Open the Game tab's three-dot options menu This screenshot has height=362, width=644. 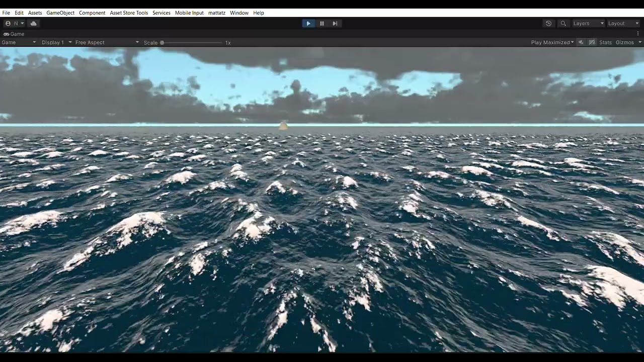coord(638,34)
